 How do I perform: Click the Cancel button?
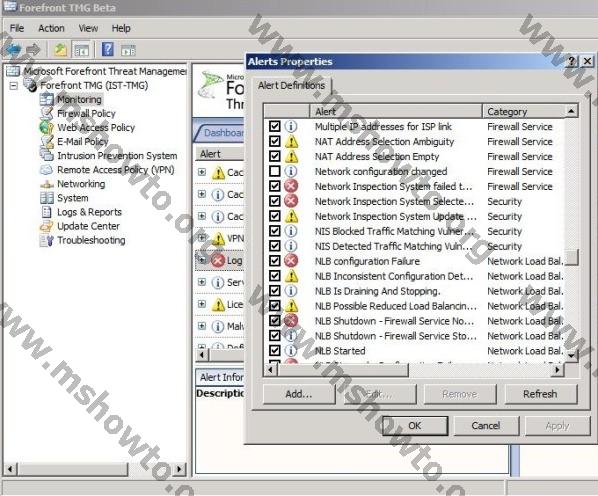[486, 425]
